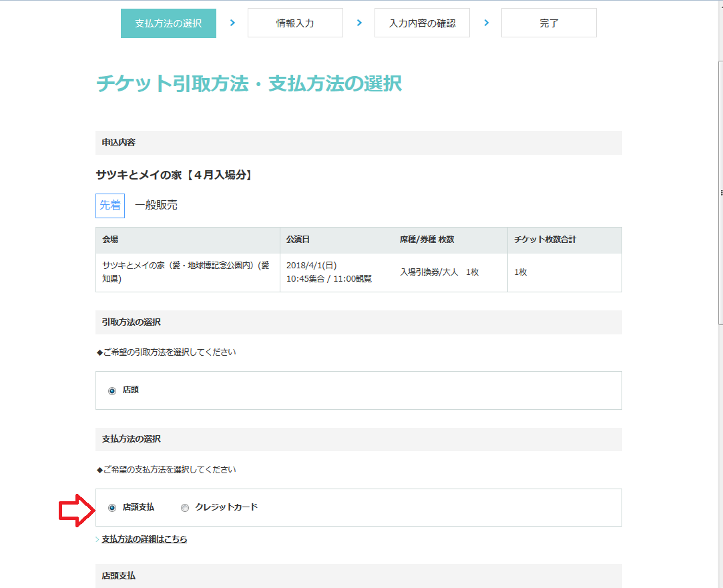Click the page heading チケット引取方法・支払方法の選択

[249, 83]
